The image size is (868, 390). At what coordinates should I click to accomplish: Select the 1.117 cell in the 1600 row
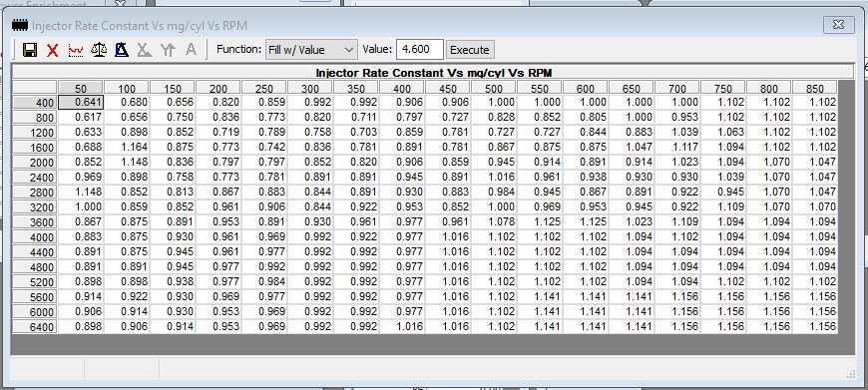(677, 148)
